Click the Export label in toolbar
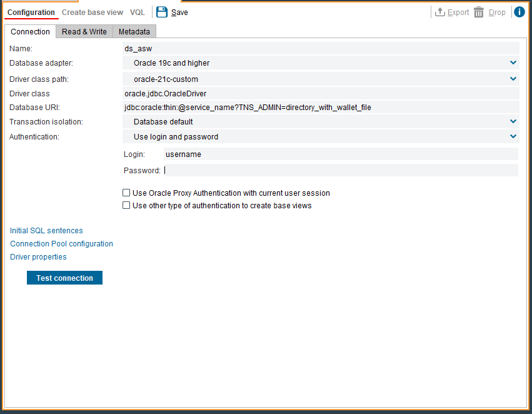This screenshot has height=414, width=532. click(x=458, y=13)
